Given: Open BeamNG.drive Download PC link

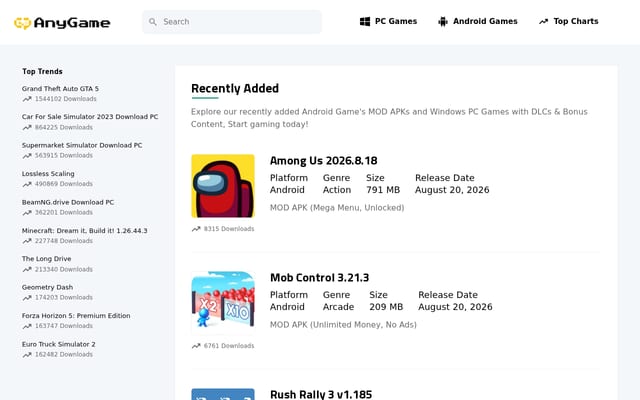Looking at the screenshot, I should 68,202.
